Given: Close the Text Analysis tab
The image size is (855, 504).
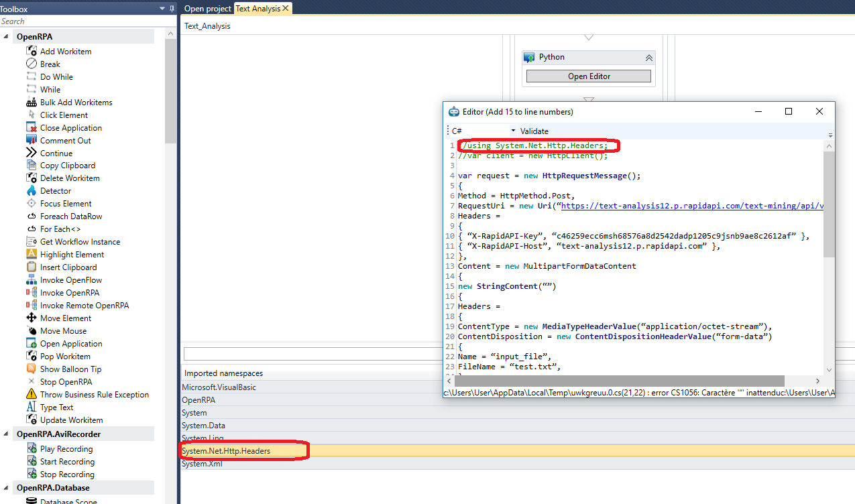Looking at the screenshot, I should coord(286,8).
